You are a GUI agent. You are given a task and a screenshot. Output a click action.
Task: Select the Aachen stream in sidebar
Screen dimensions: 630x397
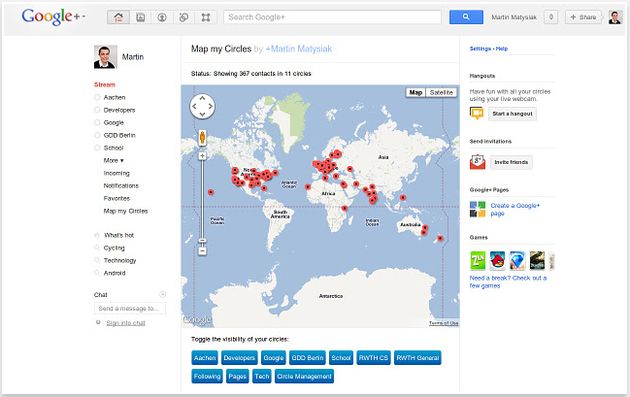coord(115,97)
